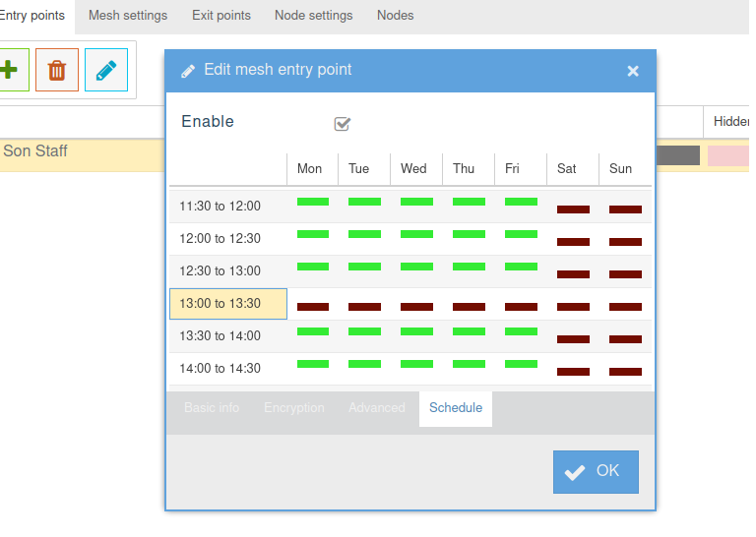Toggle Saturday 12:00 to 12:30 schedule slot
The width and height of the screenshot is (756, 537).
pos(573,241)
